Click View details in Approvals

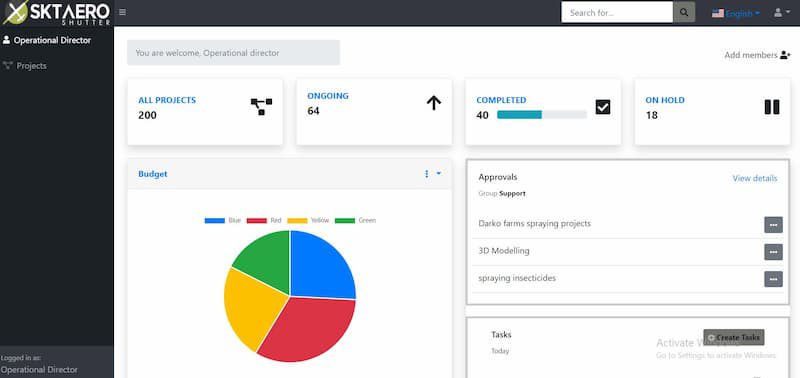point(755,178)
